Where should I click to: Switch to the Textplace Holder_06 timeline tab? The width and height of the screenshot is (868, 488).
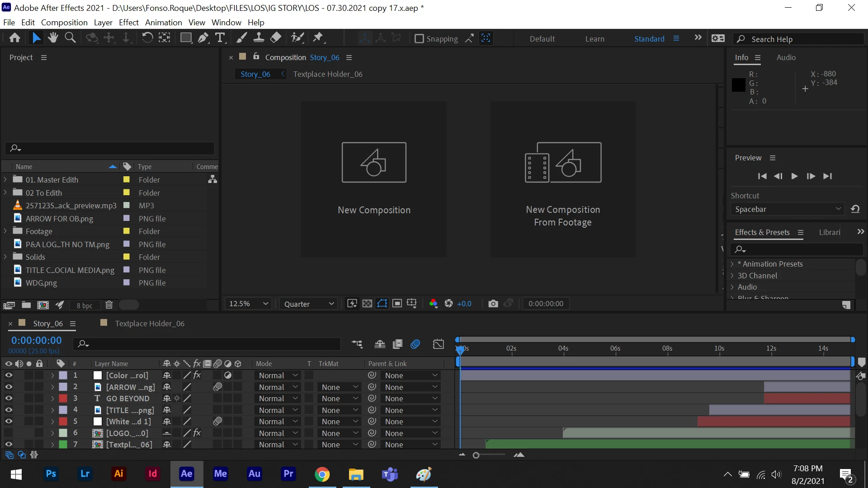[x=149, y=324]
